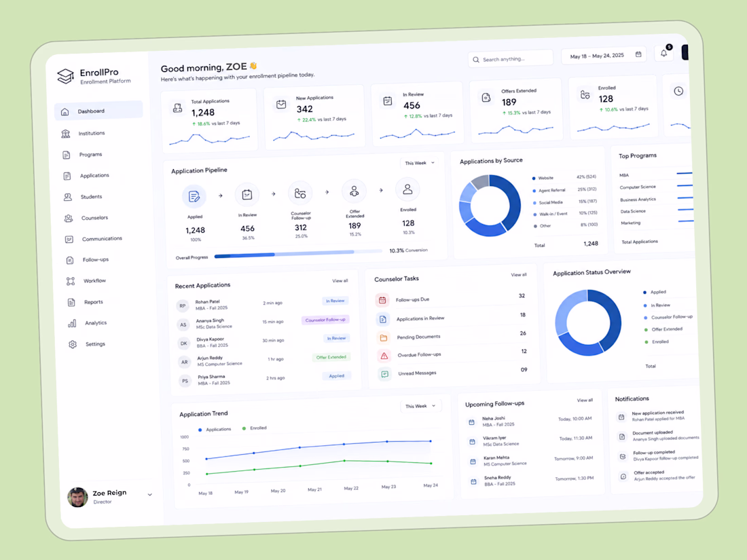This screenshot has width=747, height=560.
Task: Click the Total Applications card icon
Action: point(178,108)
